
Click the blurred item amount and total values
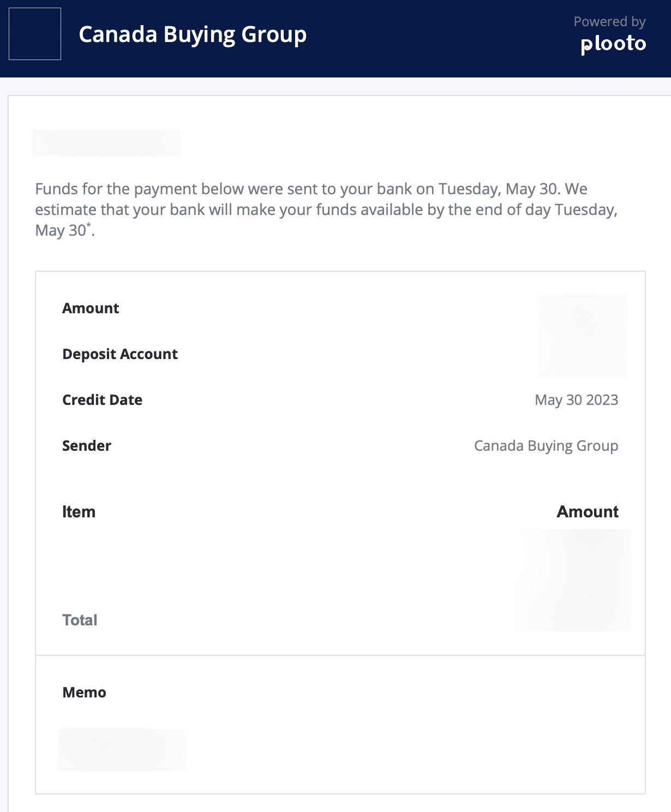[573, 580]
